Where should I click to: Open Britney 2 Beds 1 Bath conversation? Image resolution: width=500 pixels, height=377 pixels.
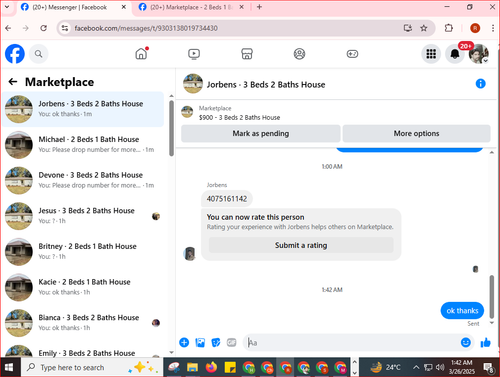point(83,252)
